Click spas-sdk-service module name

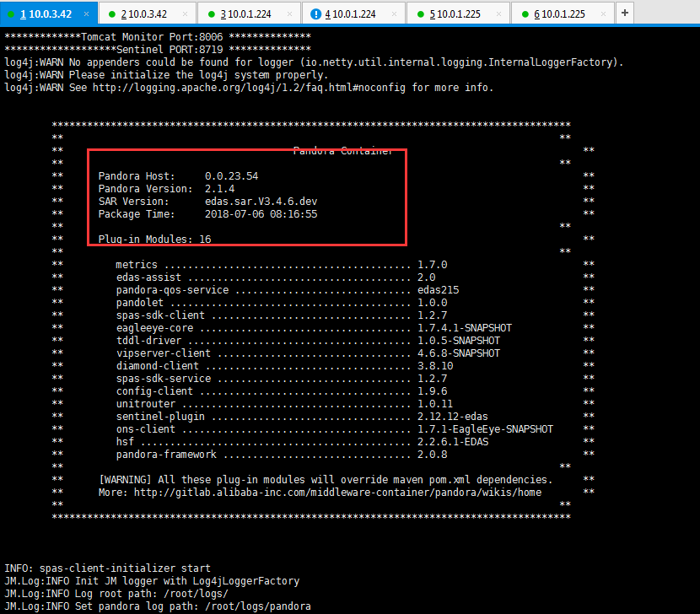pos(164,379)
